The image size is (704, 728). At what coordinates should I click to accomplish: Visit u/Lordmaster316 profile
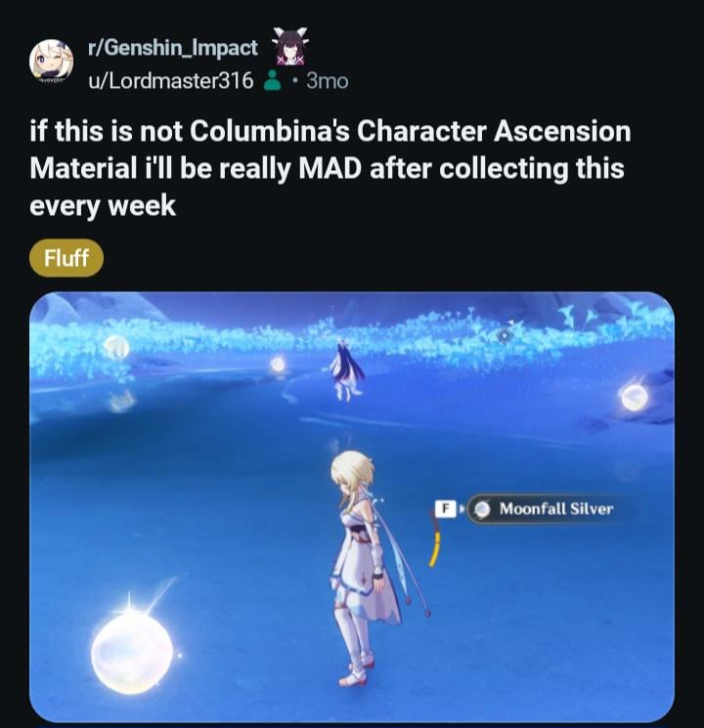click(171, 81)
